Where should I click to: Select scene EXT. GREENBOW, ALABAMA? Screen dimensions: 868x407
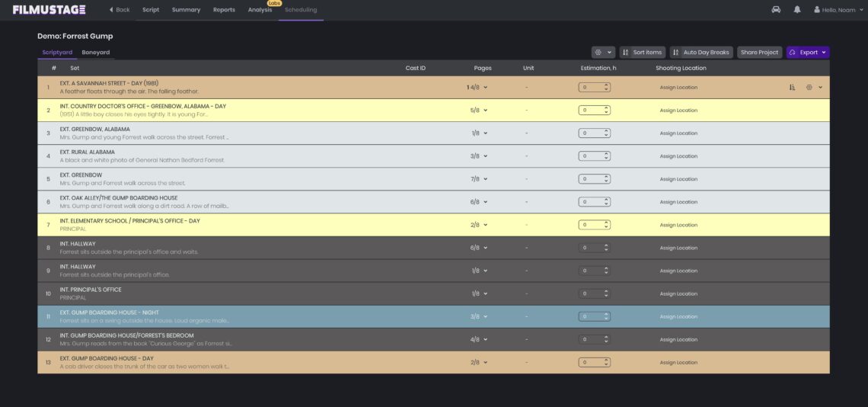(x=433, y=133)
